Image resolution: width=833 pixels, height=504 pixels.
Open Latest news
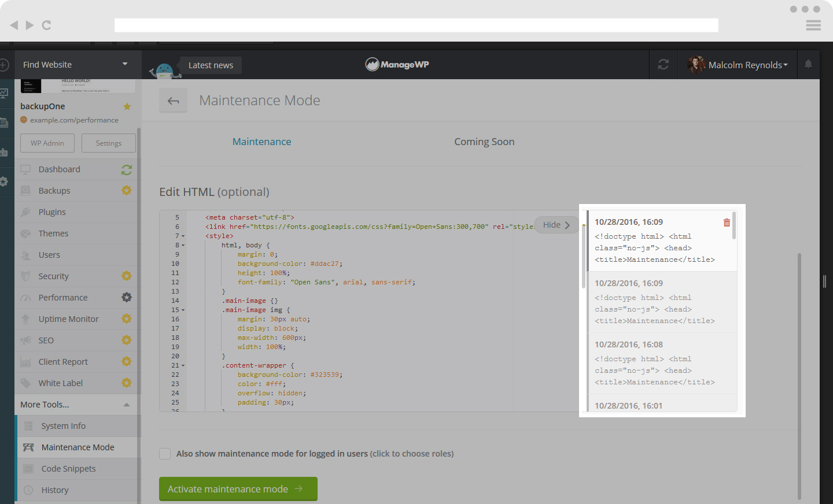tap(211, 65)
